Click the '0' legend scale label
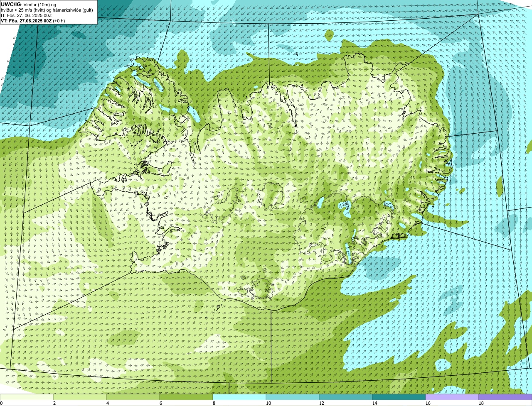 1,403
